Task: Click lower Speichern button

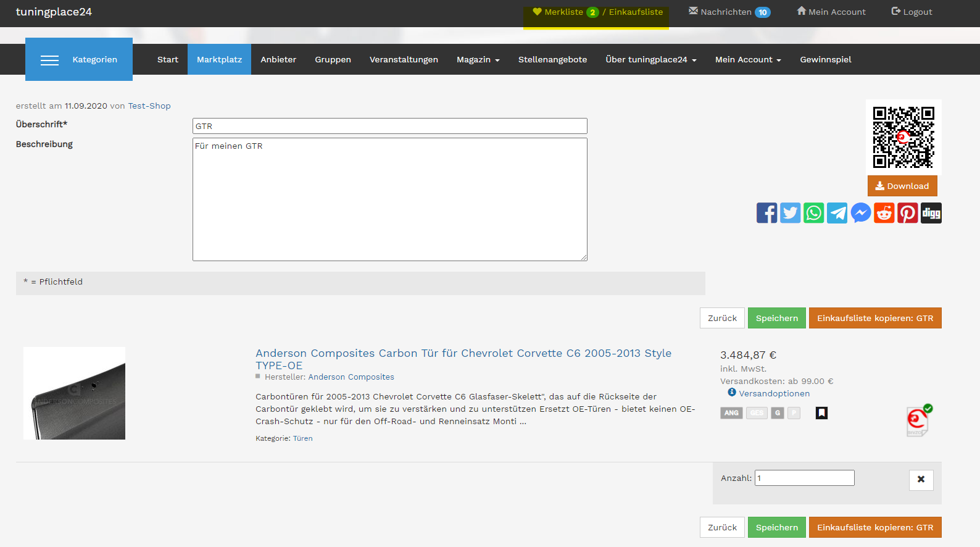Action: pos(777,527)
